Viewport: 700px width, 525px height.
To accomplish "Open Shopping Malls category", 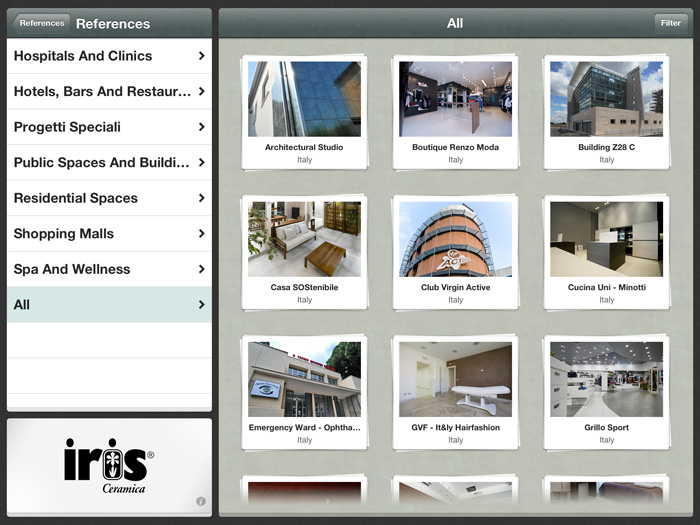I will coord(109,233).
